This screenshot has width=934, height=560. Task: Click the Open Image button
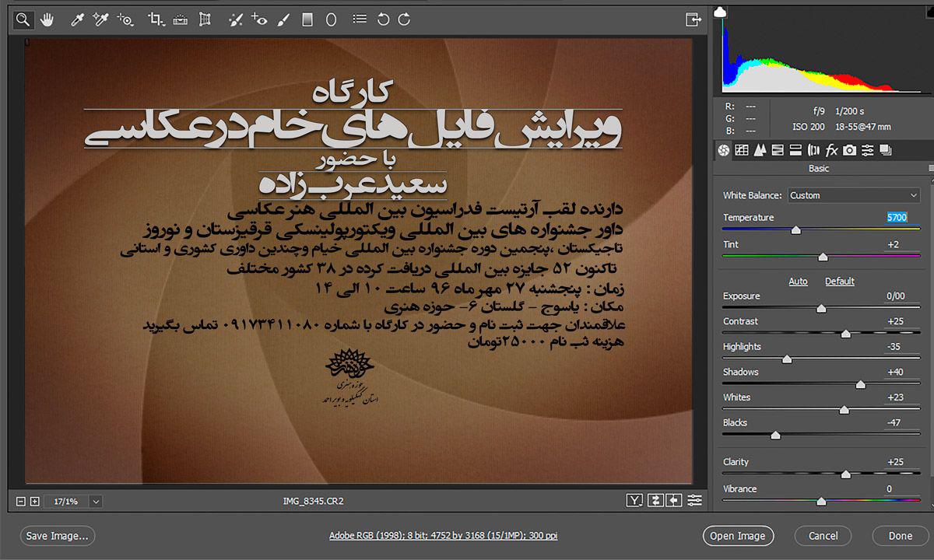click(738, 536)
